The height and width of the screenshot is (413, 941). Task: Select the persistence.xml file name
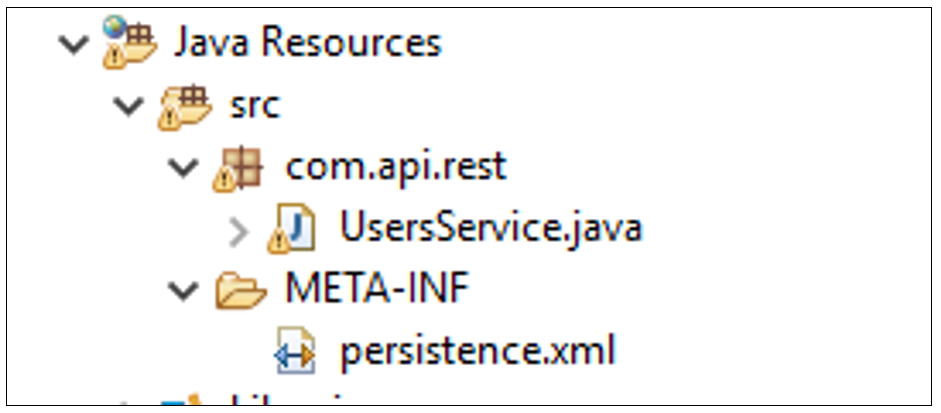(478, 352)
